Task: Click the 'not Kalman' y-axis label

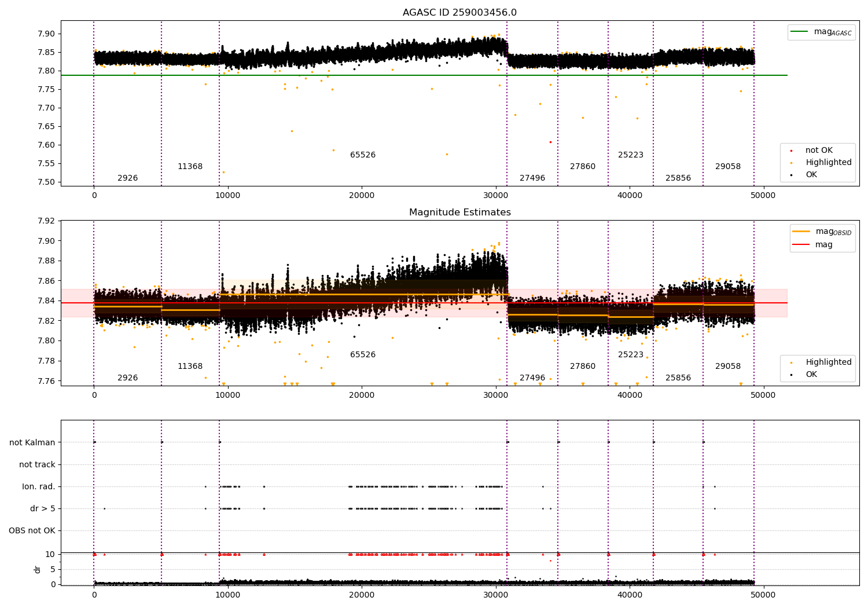Action: [32, 442]
